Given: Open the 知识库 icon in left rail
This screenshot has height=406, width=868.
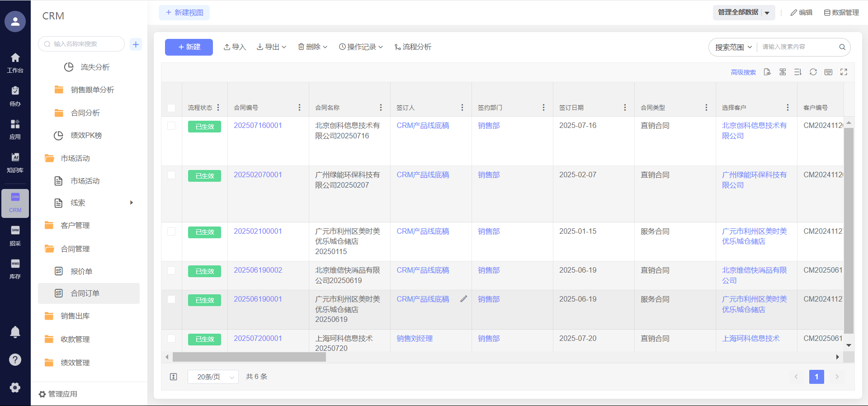Looking at the screenshot, I should click(15, 162).
